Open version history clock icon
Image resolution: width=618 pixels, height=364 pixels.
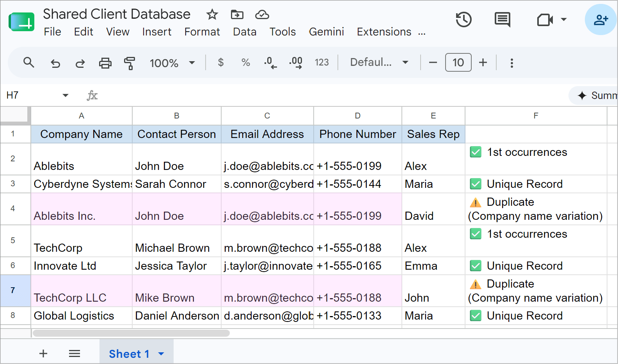464,19
